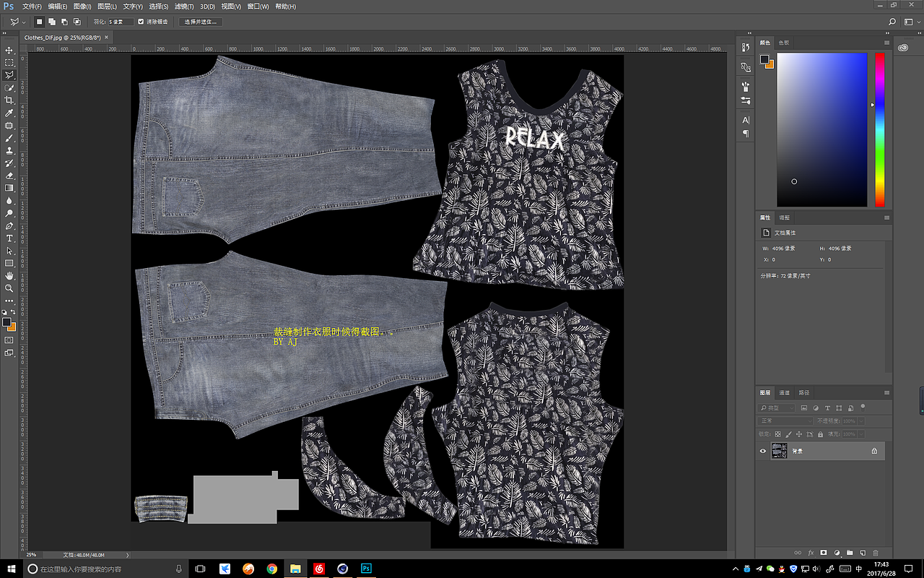Click the Create new layer icon
Viewport: 924px width, 578px height.
(x=863, y=553)
